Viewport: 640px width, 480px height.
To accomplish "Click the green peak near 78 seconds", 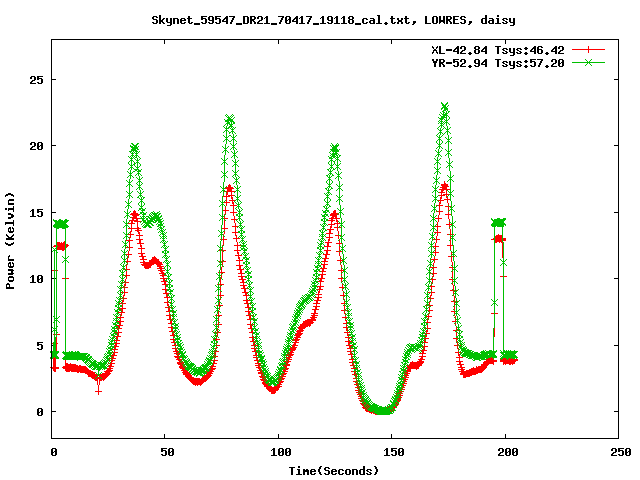I will [230, 119].
